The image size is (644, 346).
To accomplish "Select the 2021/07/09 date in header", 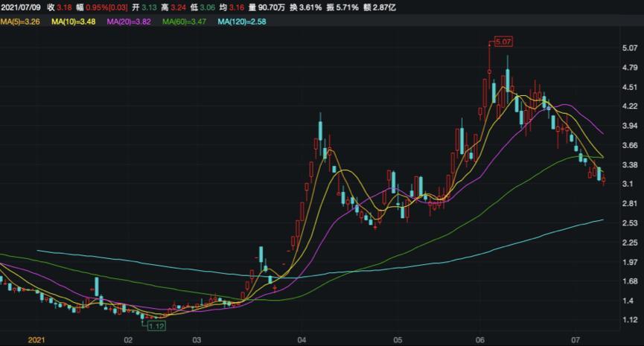I will pyautogui.click(x=24, y=7).
